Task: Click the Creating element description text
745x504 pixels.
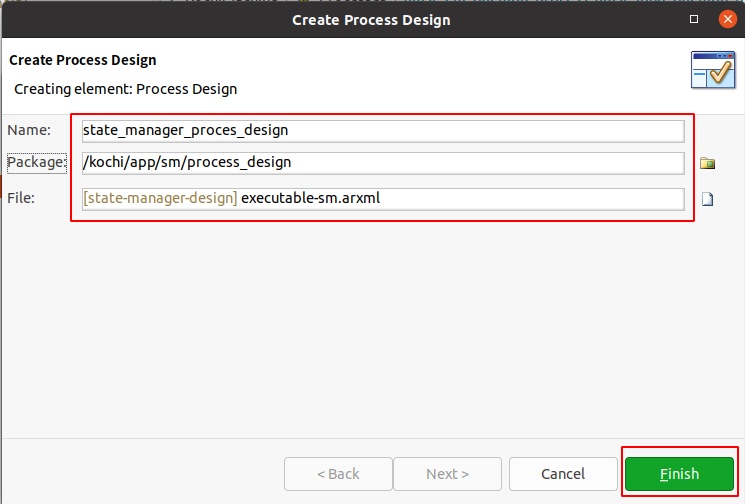Action: (x=125, y=89)
